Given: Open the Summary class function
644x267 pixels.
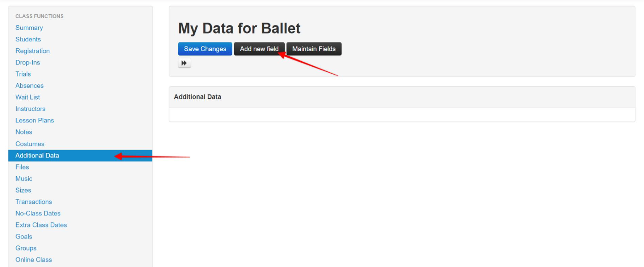Looking at the screenshot, I should (29, 28).
